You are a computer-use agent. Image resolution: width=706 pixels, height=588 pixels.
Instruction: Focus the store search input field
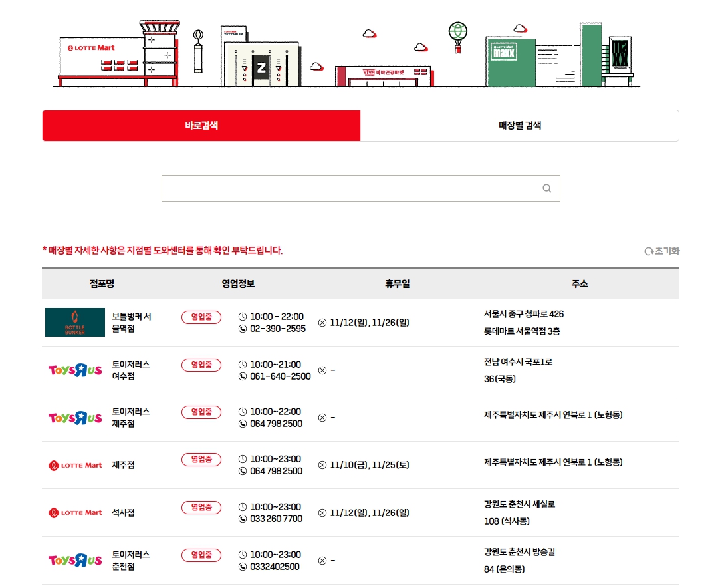pos(361,188)
